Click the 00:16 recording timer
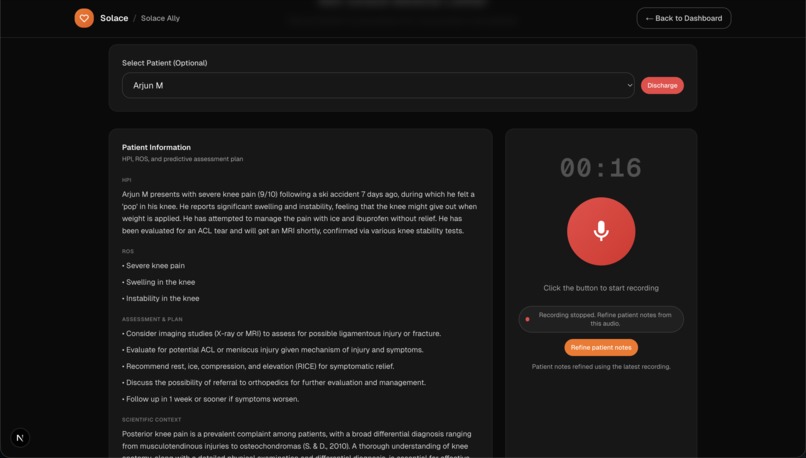 point(601,168)
